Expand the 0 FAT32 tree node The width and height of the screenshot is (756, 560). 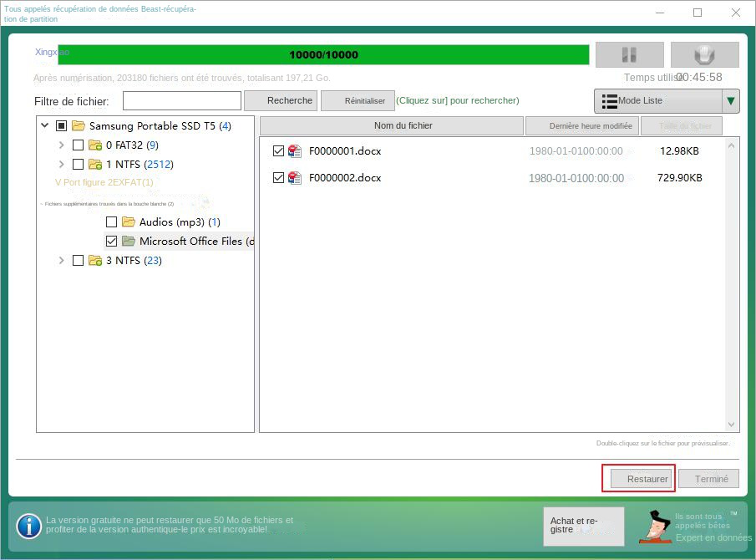61,145
